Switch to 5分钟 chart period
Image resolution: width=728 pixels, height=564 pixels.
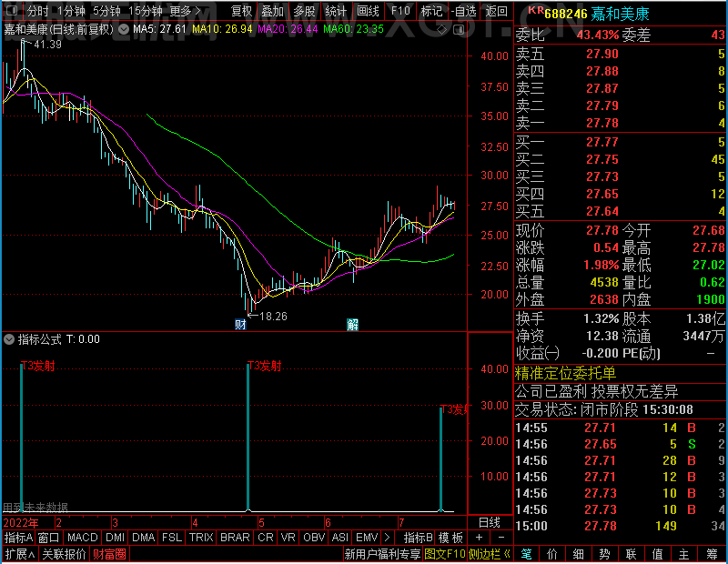click(x=106, y=11)
